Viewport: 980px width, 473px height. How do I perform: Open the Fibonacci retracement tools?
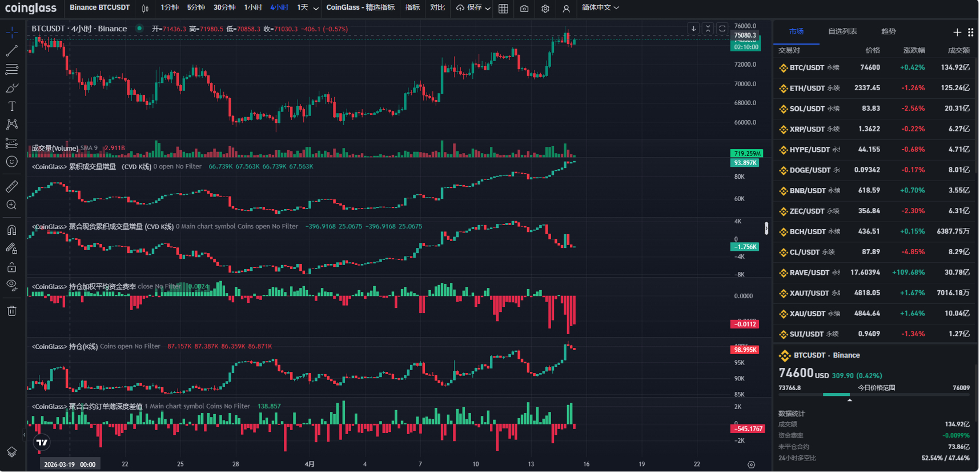click(11, 69)
